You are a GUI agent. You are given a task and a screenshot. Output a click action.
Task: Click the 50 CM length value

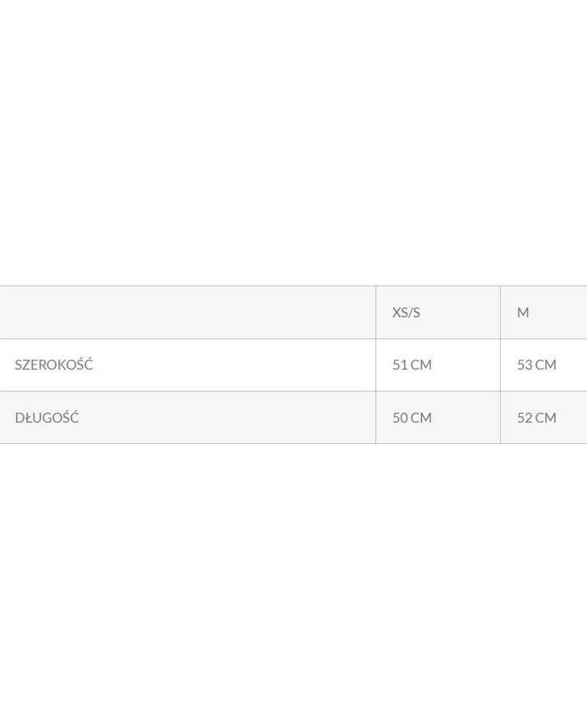[411, 418]
